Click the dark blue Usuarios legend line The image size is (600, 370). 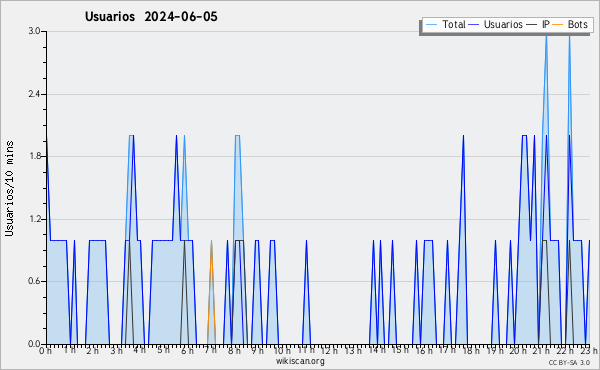click(474, 25)
